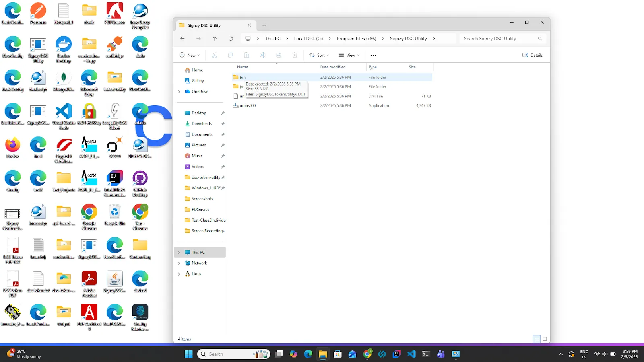Open Postman desktop shortcut

(x=38, y=13)
